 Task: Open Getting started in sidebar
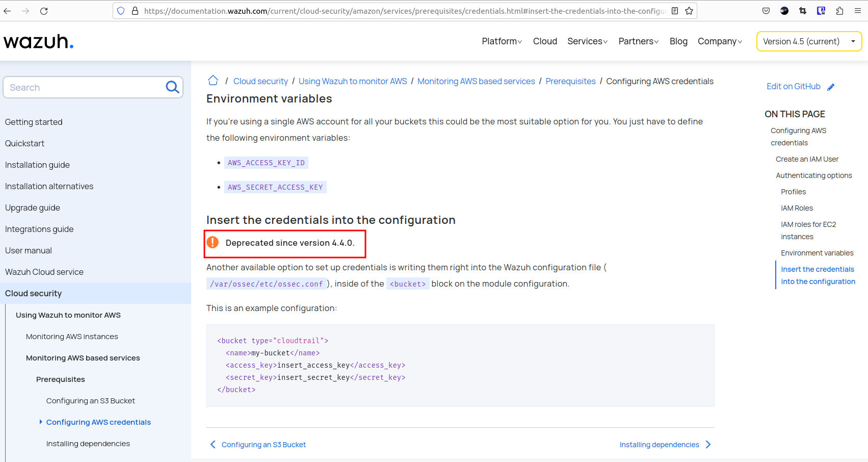tap(34, 122)
